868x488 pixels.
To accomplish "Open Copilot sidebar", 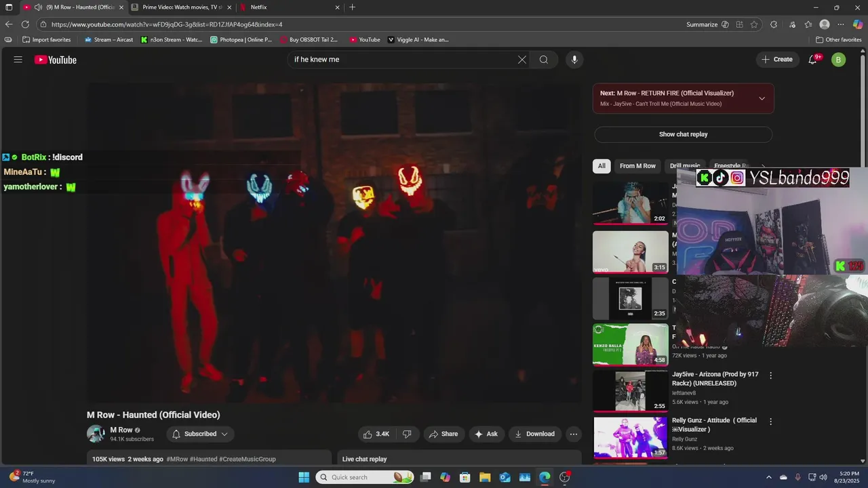I will click(858, 24).
